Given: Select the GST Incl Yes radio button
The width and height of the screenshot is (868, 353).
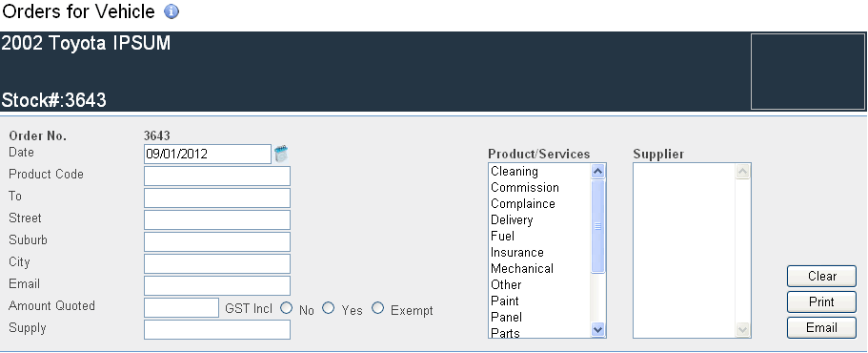Looking at the screenshot, I should pos(329,308).
